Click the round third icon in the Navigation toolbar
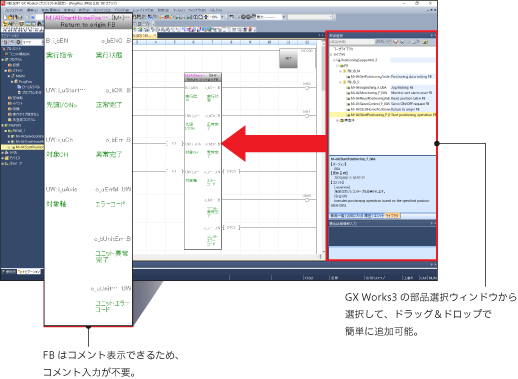518x379 pixels. click(x=19, y=42)
